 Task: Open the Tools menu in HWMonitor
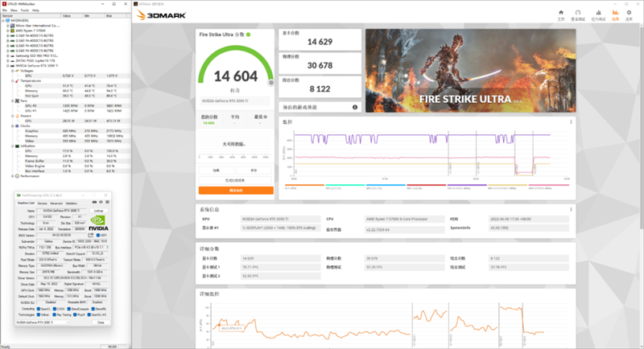(25, 10)
